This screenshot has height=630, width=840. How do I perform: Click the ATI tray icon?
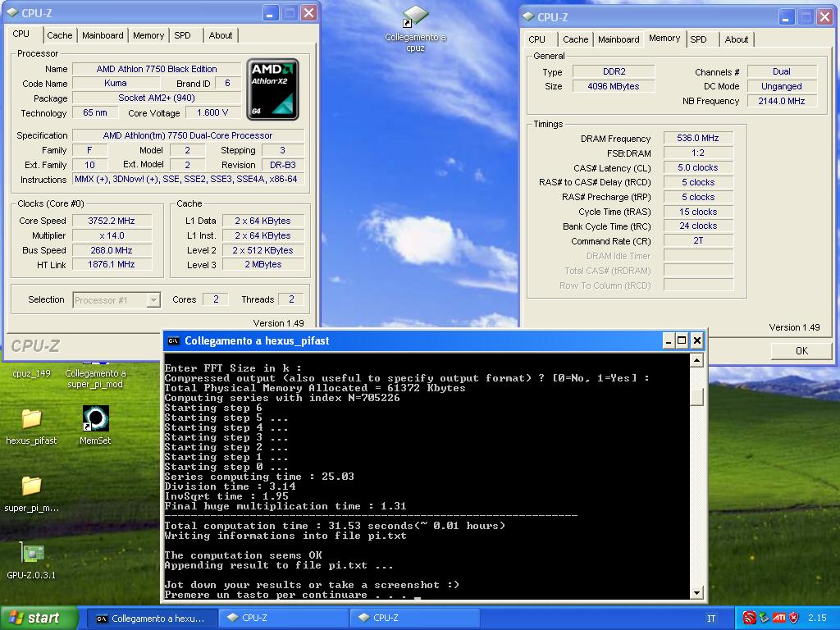coord(779,618)
